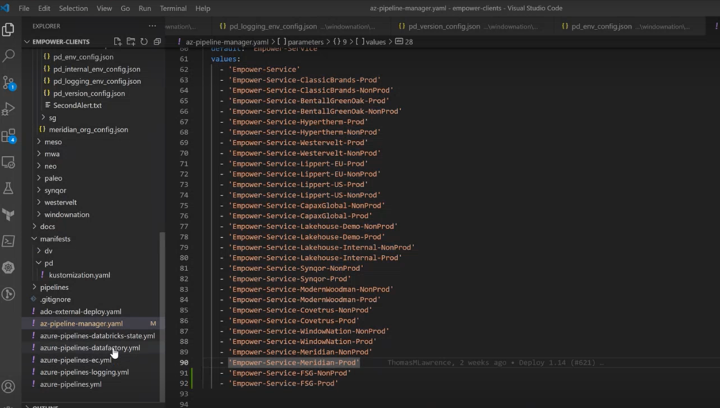
Task: Open the Extensions view
Action: pyautogui.click(x=9, y=136)
